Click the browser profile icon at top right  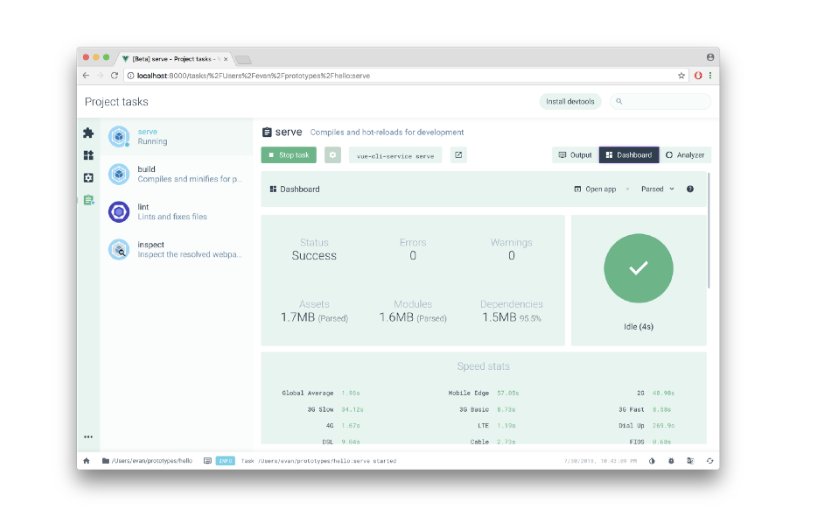710,57
